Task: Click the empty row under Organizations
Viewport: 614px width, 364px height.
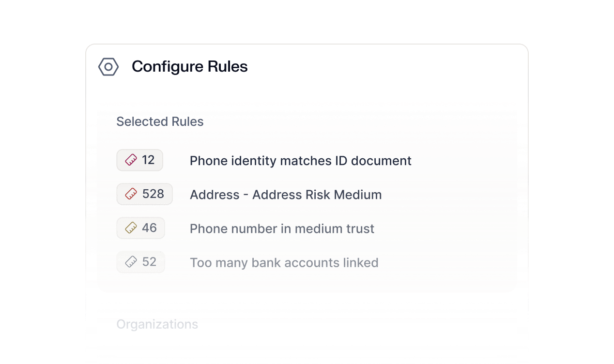Action: pyautogui.click(x=307, y=346)
